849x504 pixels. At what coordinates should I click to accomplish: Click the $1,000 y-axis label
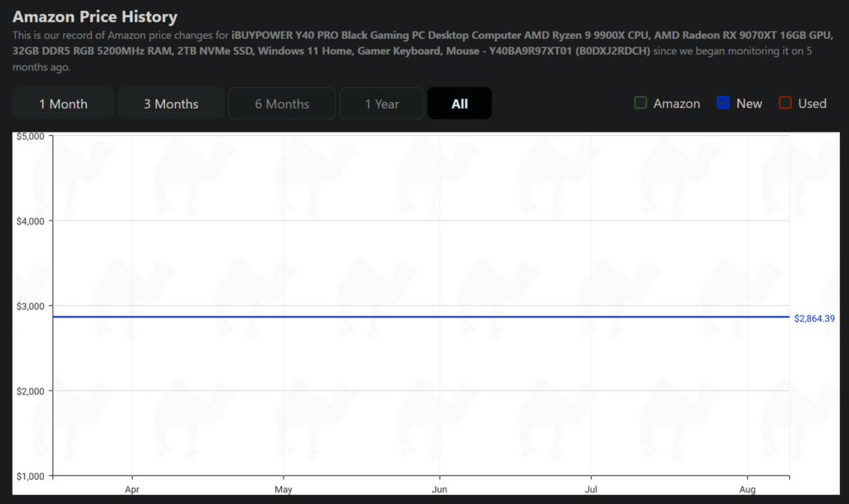31,477
